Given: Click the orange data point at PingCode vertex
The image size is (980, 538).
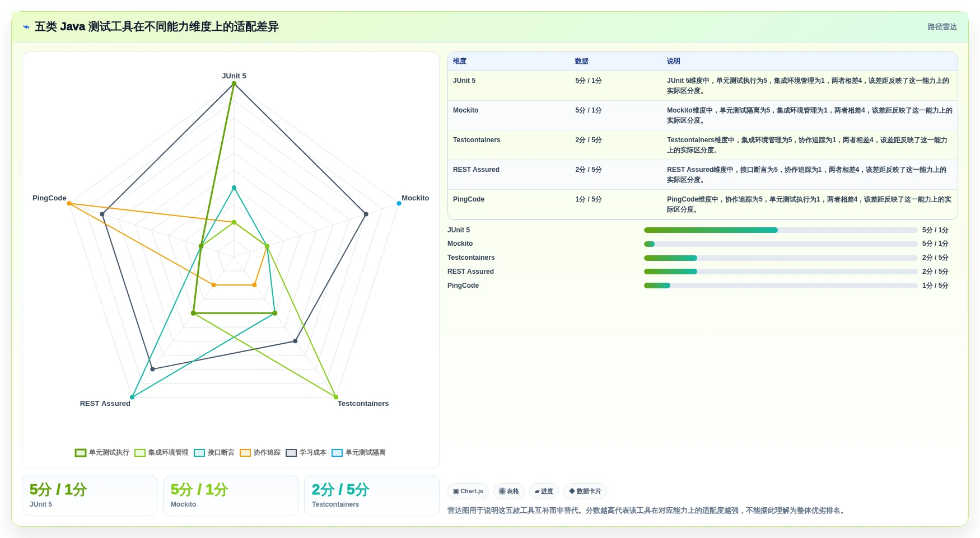Looking at the screenshot, I should [69, 203].
